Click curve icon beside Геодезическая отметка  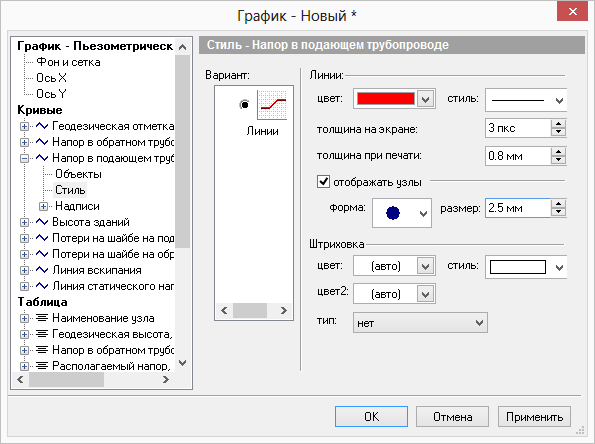pos(42,126)
